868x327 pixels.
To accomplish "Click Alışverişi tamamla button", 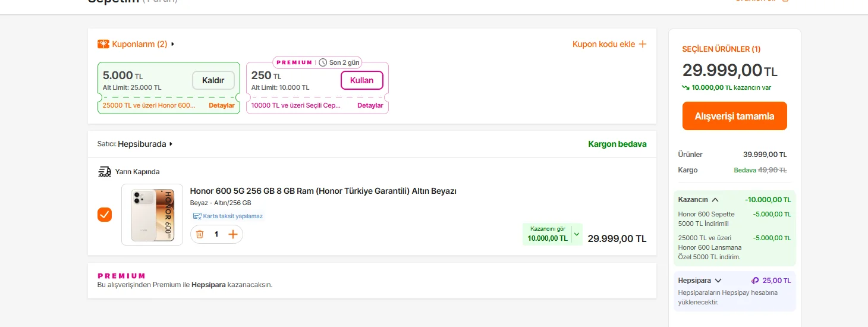I will click(735, 116).
